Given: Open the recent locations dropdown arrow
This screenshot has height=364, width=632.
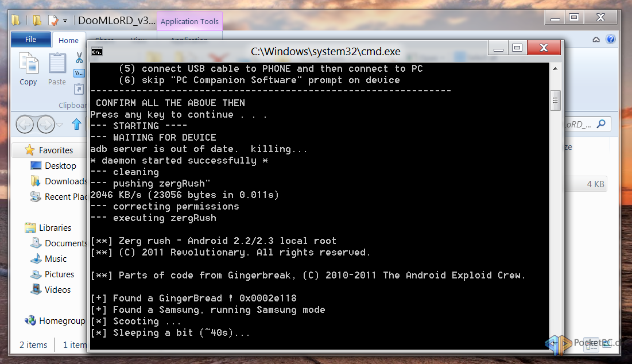Looking at the screenshot, I should 60,124.
